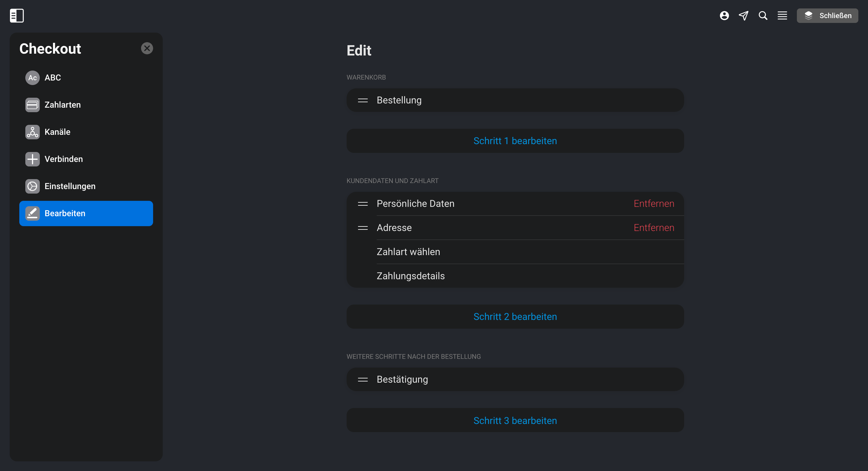Click the Schließen button
Image resolution: width=868 pixels, height=471 pixels.
pos(827,15)
